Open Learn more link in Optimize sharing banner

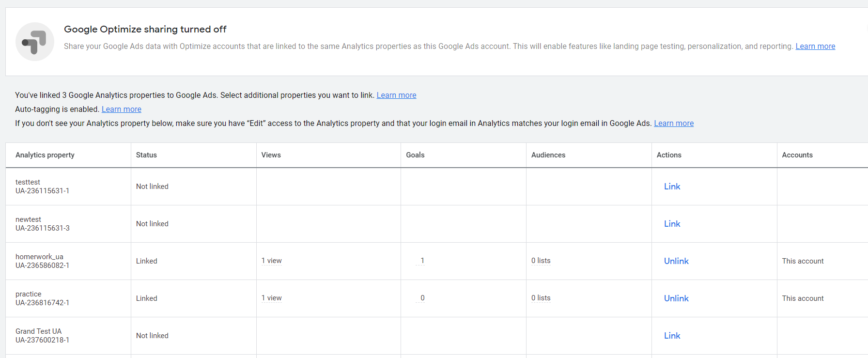pyautogui.click(x=815, y=46)
